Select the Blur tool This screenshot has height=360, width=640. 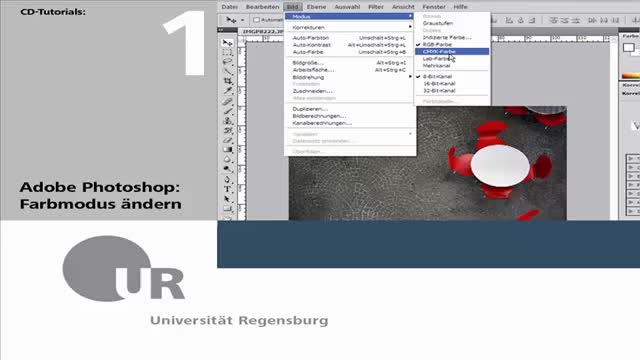click(x=227, y=159)
